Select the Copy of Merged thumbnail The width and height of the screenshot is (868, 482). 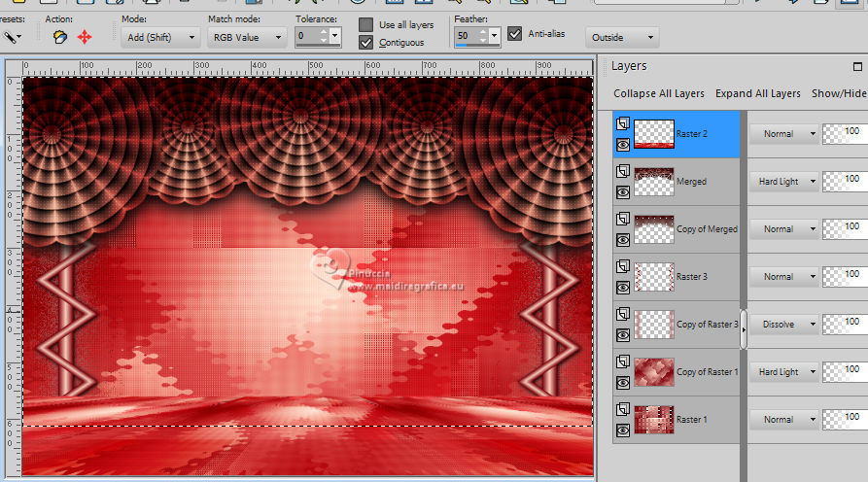pos(654,229)
